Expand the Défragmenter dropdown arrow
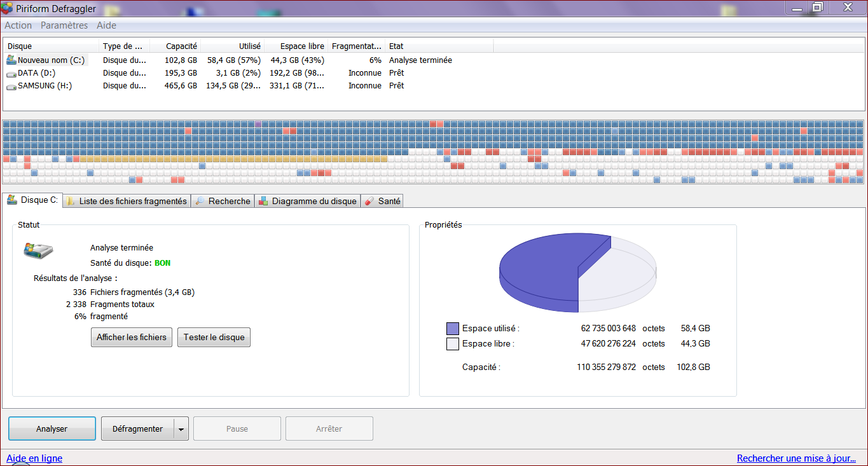Viewport: 868px width, 466px height. [181, 428]
